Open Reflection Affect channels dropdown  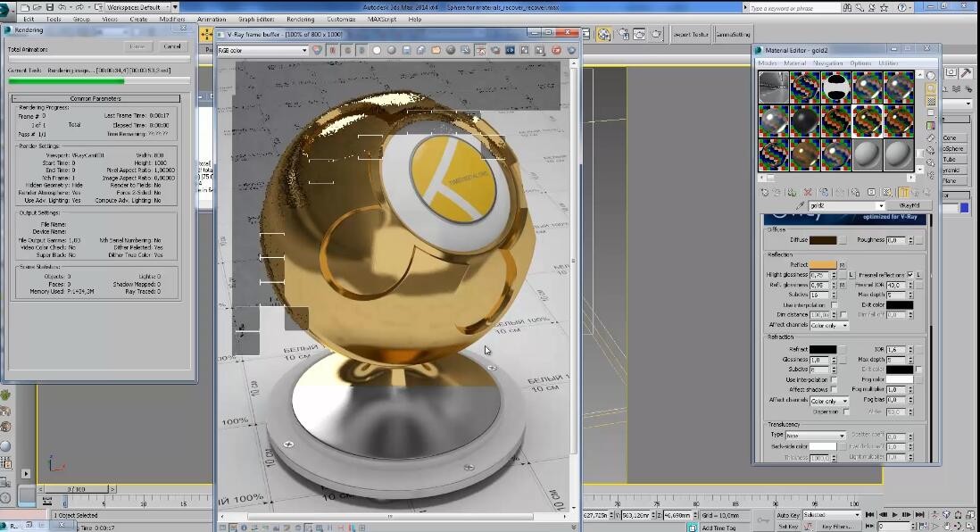point(829,326)
